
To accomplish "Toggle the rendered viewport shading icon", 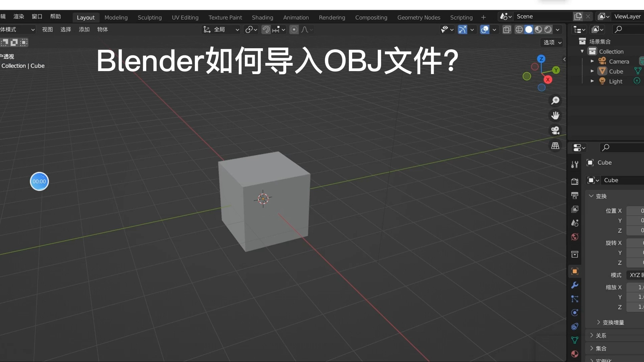I will [548, 29].
